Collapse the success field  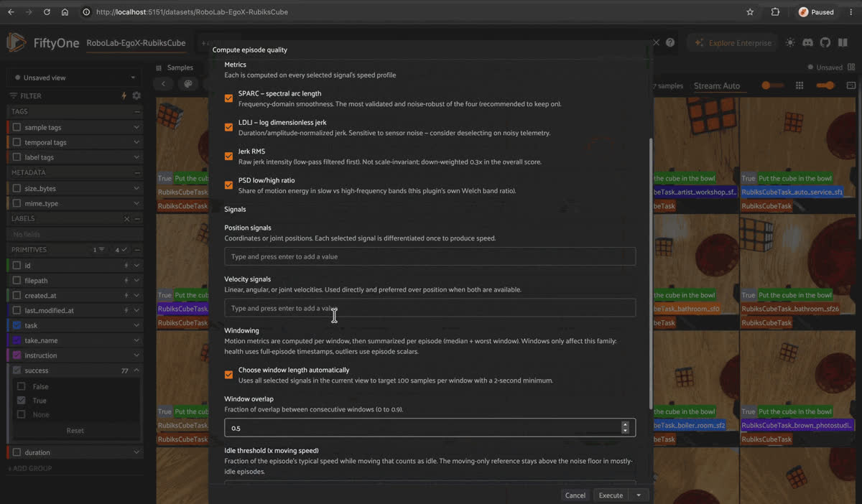pos(136,370)
